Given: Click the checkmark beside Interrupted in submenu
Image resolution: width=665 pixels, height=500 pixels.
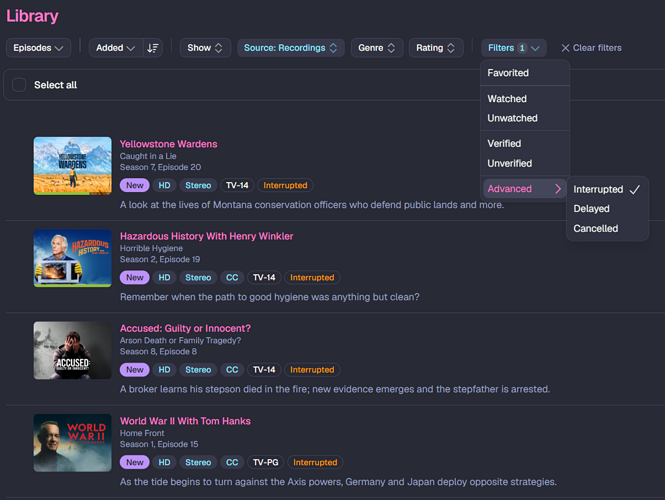Looking at the screenshot, I should 634,190.
